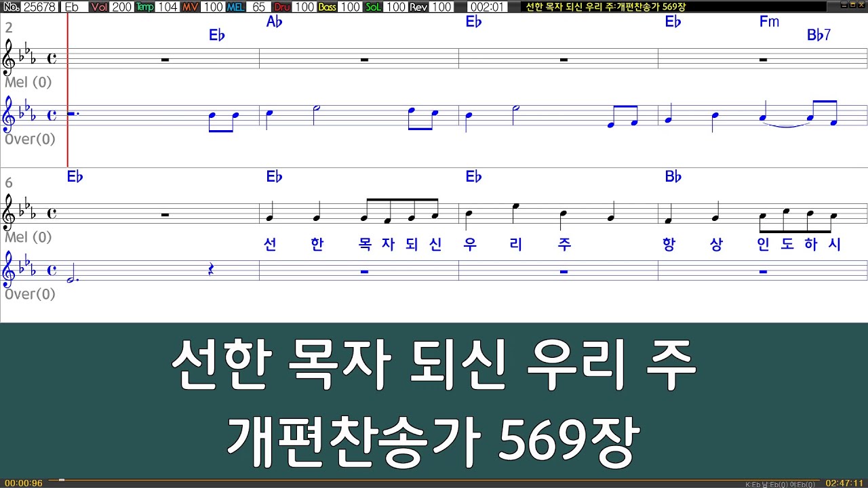Screen dimensions: 868x488
Task: Click the 002:01 counter in the top bar
Action: click(486, 7)
